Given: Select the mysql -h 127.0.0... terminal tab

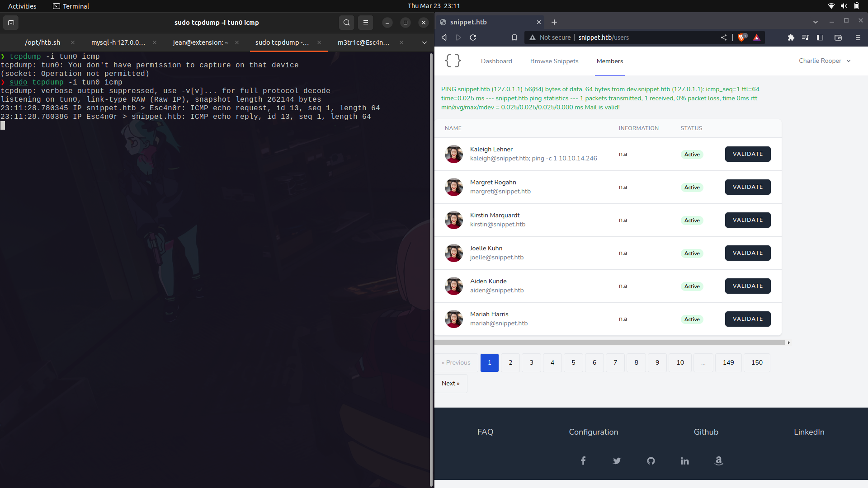Looking at the screenshot, I should pos(118,42).
